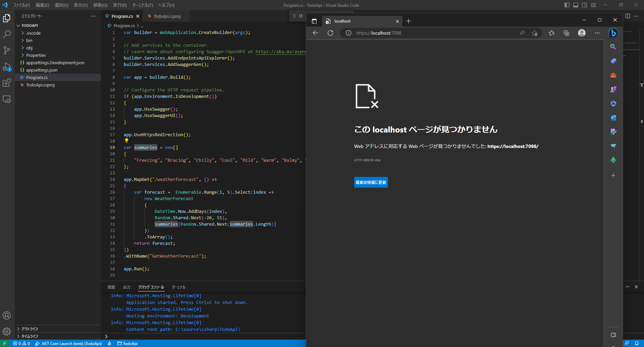Open the Source Control view
The height and width of the screenshot is (347, 644).
[x=7, y=50]
